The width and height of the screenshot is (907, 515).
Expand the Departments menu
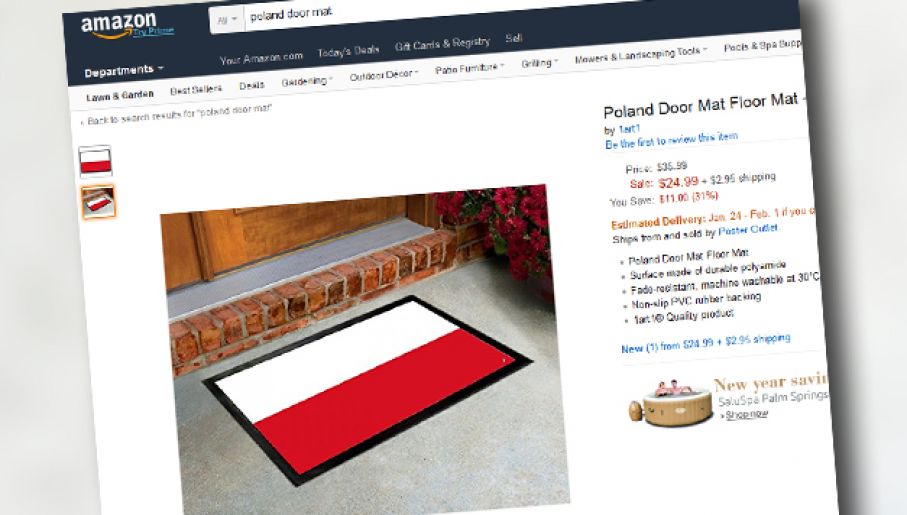[x=124, y=71]
